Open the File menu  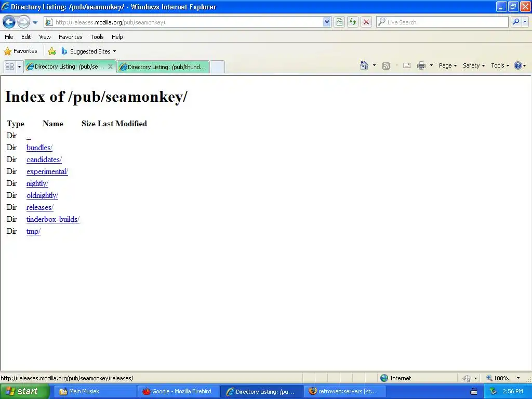click(9, 37)
